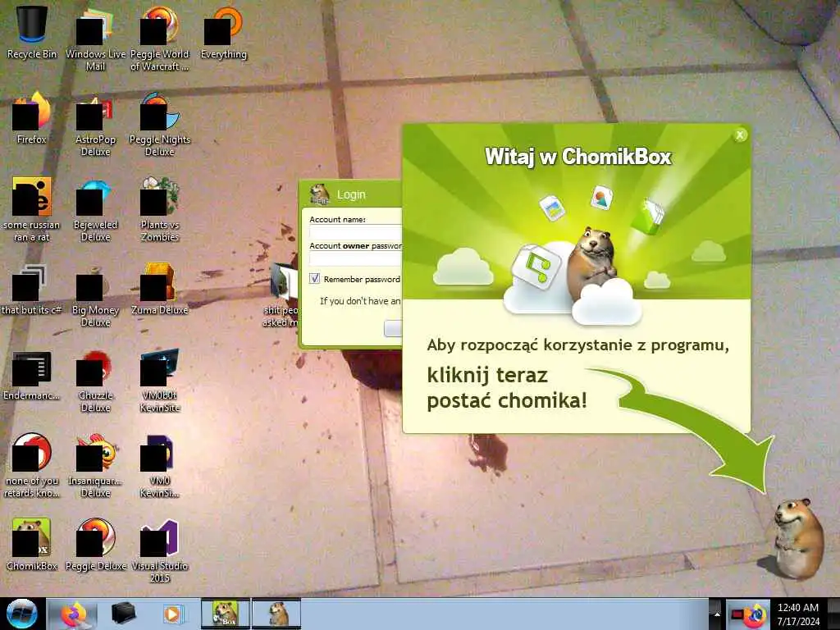
Task: Click the taskbar clock showing 12:40 AM
Action: (x=798, y=614)
